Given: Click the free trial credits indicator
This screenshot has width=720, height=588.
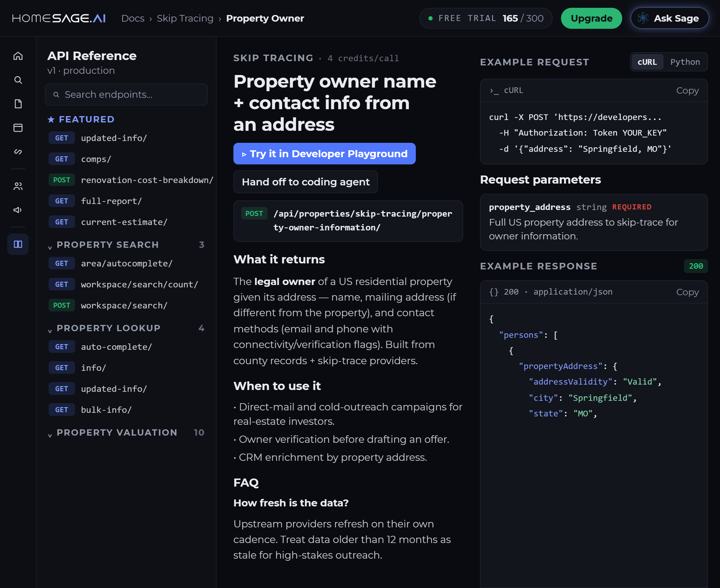Looking at the screenshot, I should [x=486, y=18].
